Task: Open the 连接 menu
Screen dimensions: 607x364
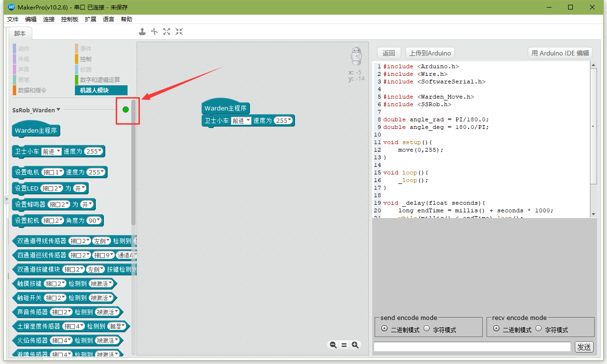Action: [x=49, y=19]
